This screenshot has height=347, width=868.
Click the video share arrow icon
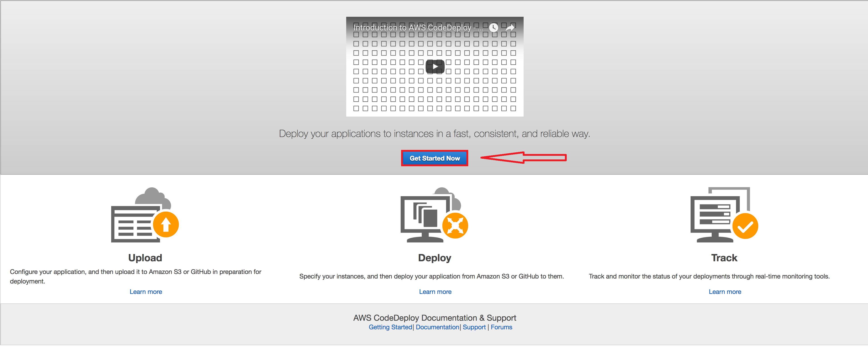click(x=510, y=28)
